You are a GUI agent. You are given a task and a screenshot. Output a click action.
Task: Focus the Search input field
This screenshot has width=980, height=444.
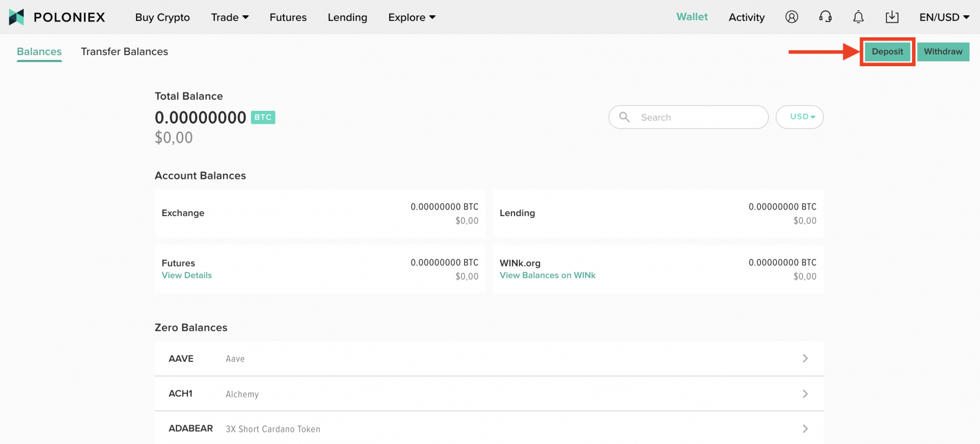point(698,117)
